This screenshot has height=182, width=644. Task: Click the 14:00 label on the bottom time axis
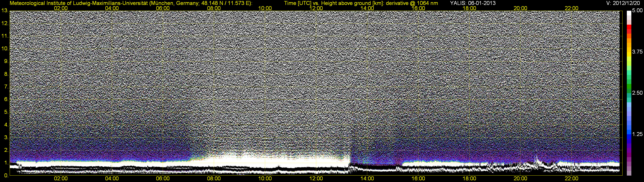tap(367, 179)
